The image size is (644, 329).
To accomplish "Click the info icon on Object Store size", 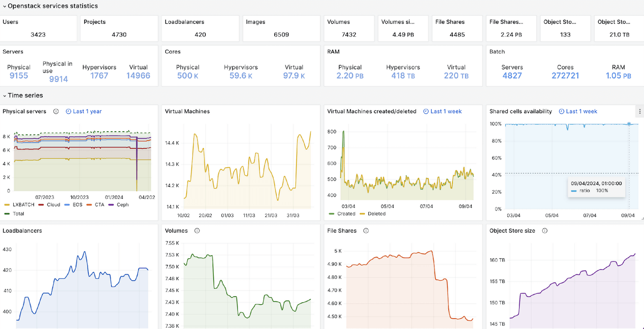I will click(545, 230).
